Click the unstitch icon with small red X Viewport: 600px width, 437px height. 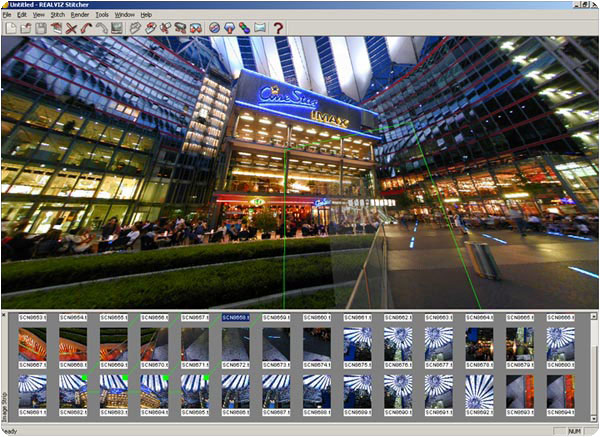point(165,28)
